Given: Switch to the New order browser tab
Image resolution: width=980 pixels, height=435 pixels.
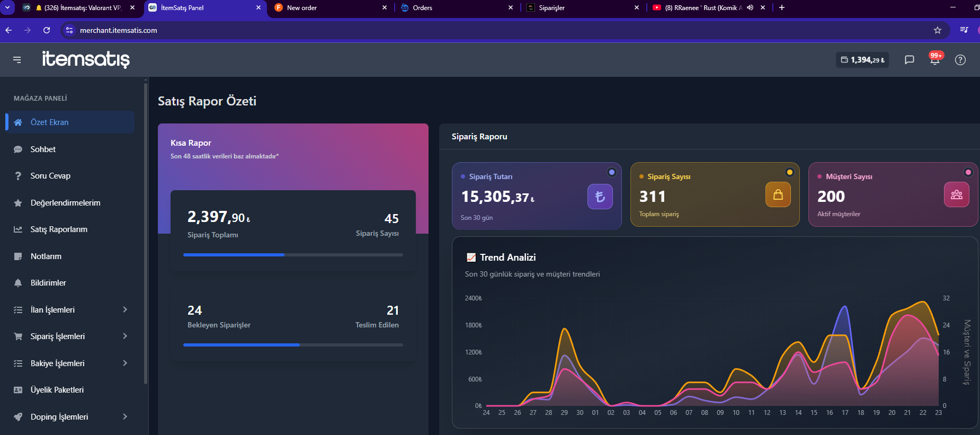Looking at the screenshot, I should coord(331,8).
